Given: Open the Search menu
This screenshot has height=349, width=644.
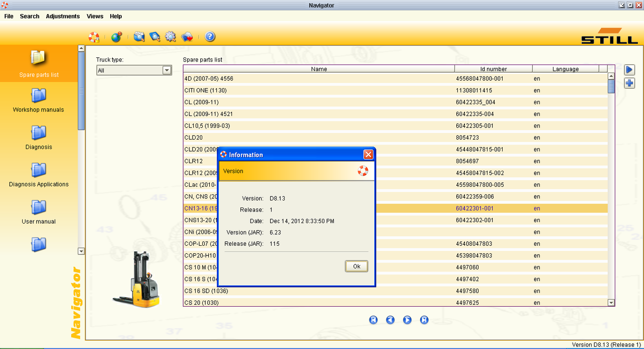Looking at the screenshot, I should (30, 16).
